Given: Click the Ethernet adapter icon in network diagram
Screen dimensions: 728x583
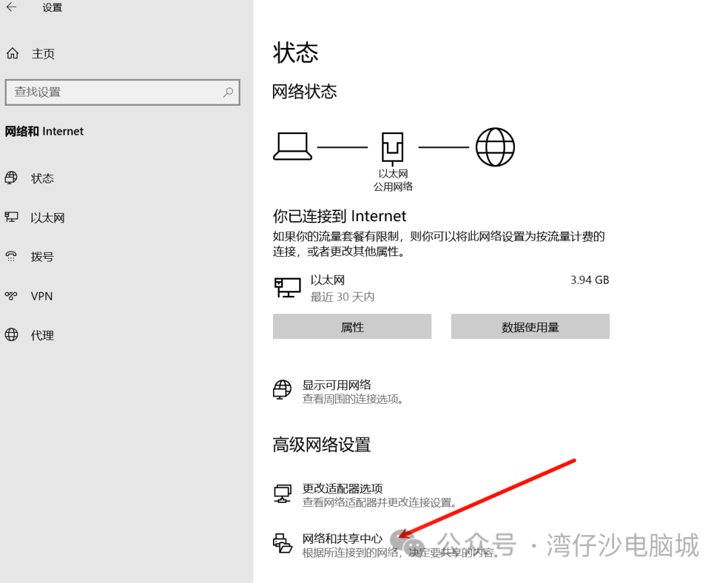Looking at the screenshot, I should click(x=392, y=147).
